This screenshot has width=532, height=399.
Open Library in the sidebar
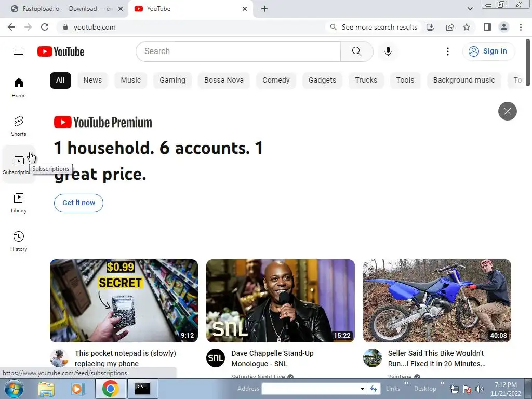[19, 203]
